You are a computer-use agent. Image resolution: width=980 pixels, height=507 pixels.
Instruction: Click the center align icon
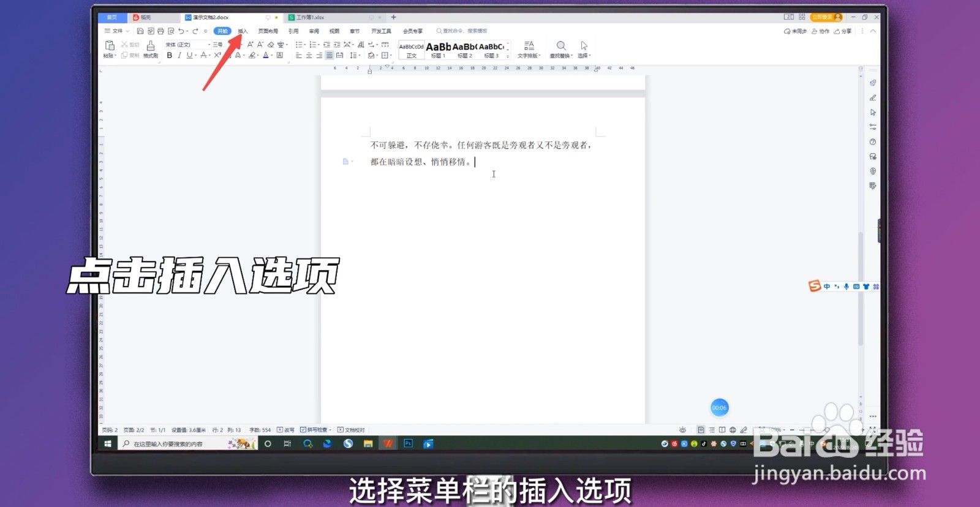pyautogui.click(x=309, y=55)
